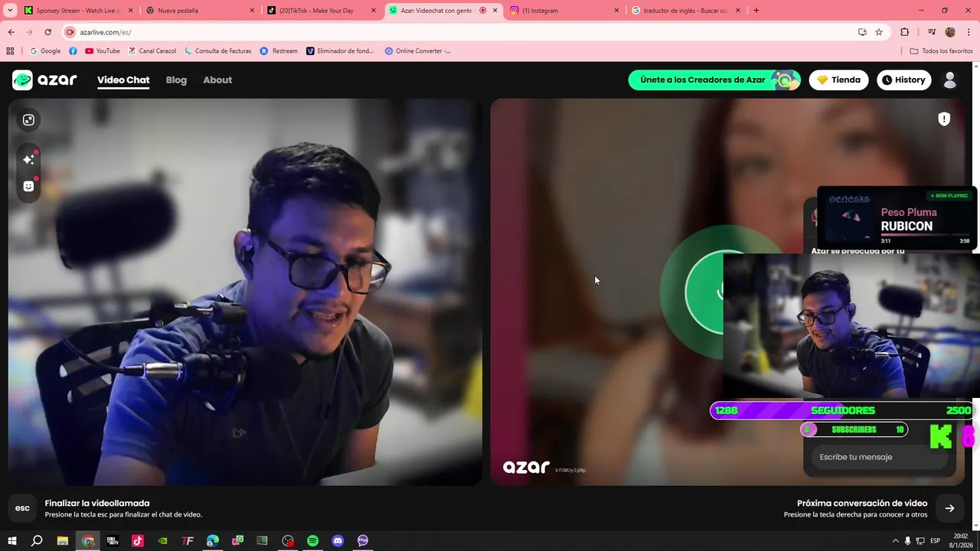
Task: Click the report shield icon on partner video
Action: tap(944, 119)
